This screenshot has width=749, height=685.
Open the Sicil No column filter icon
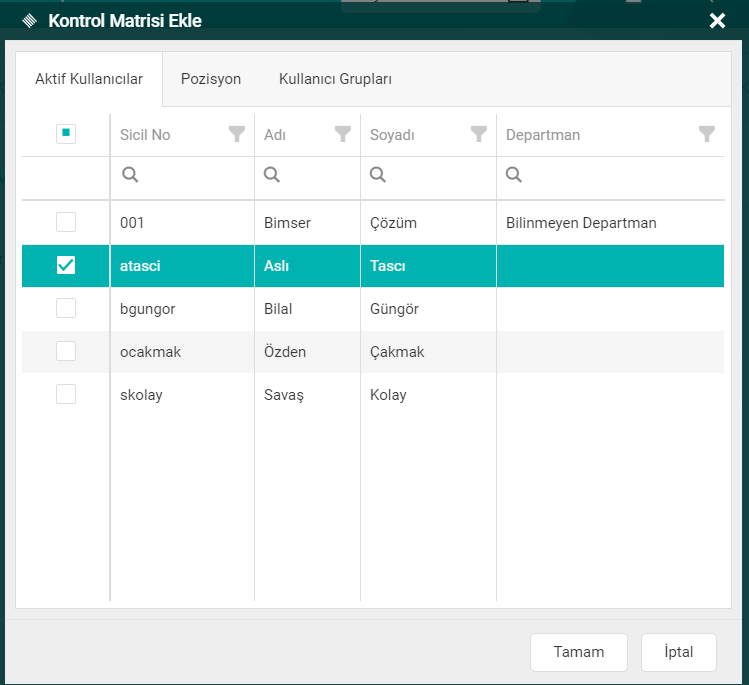pos(237,134)
